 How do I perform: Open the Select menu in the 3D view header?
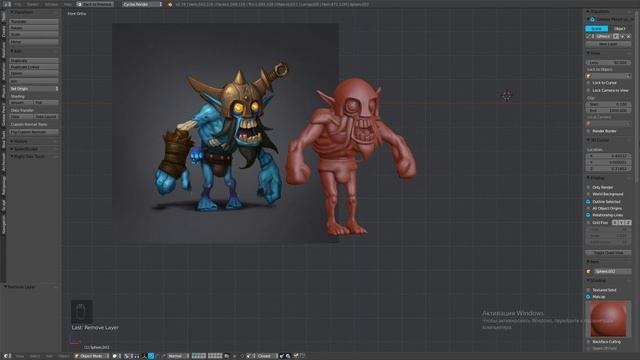click(35, 356)
